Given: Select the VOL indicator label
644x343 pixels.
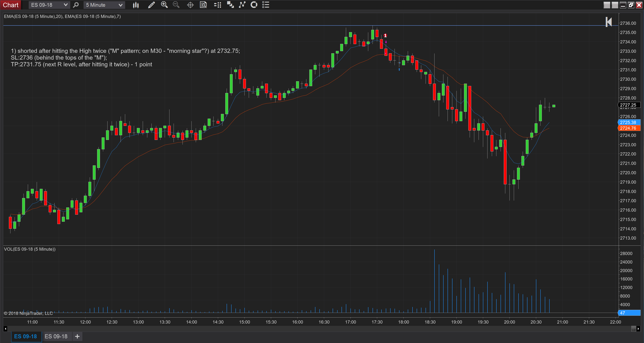Looking at the screenshot, I should (x=30, y=249).
